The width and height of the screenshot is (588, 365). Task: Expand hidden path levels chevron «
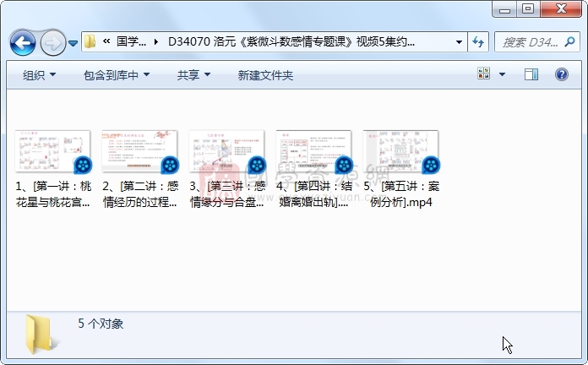pos(106,41)
